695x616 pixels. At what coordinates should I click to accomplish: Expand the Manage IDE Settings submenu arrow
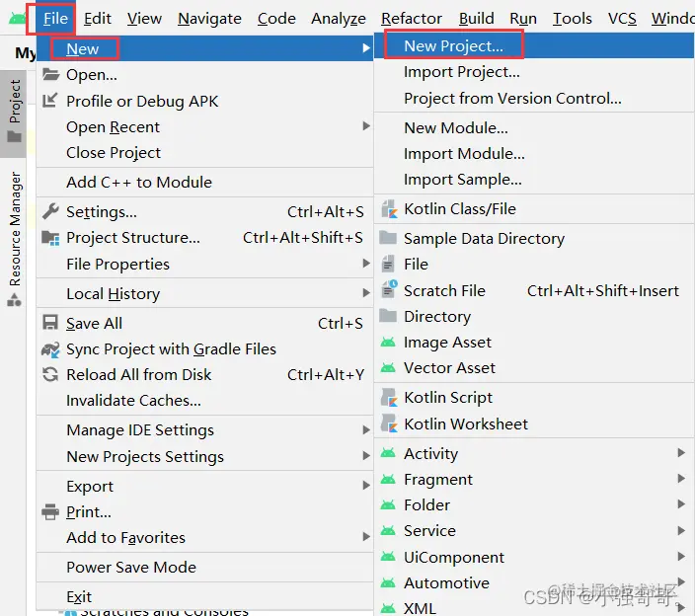(366, 429)
